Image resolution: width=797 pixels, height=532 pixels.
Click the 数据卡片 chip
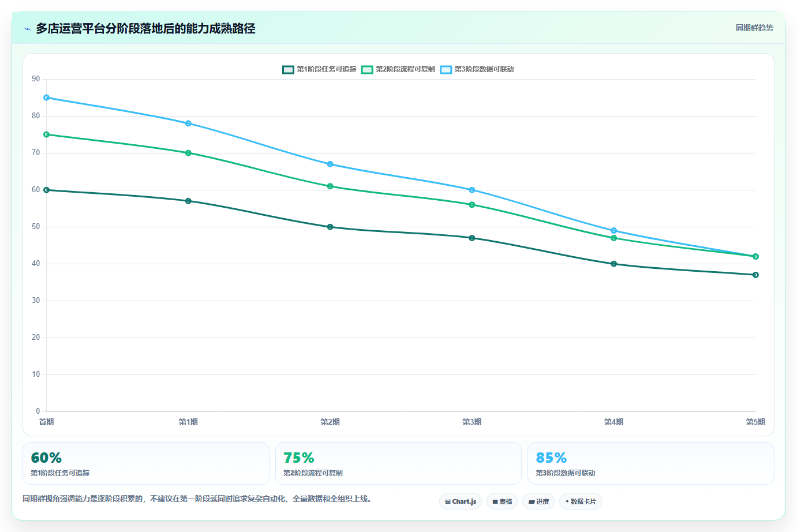581,501
